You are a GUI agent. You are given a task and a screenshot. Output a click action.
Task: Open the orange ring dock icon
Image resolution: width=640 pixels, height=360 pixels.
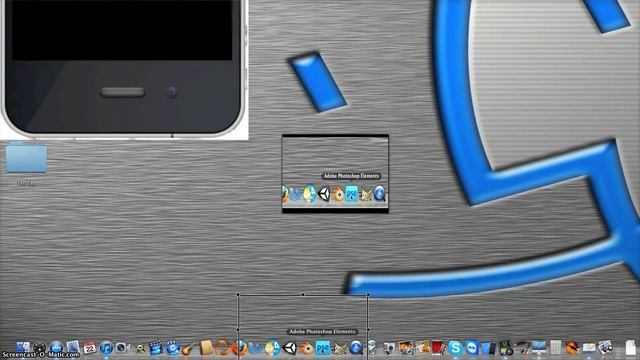[223, 348]
